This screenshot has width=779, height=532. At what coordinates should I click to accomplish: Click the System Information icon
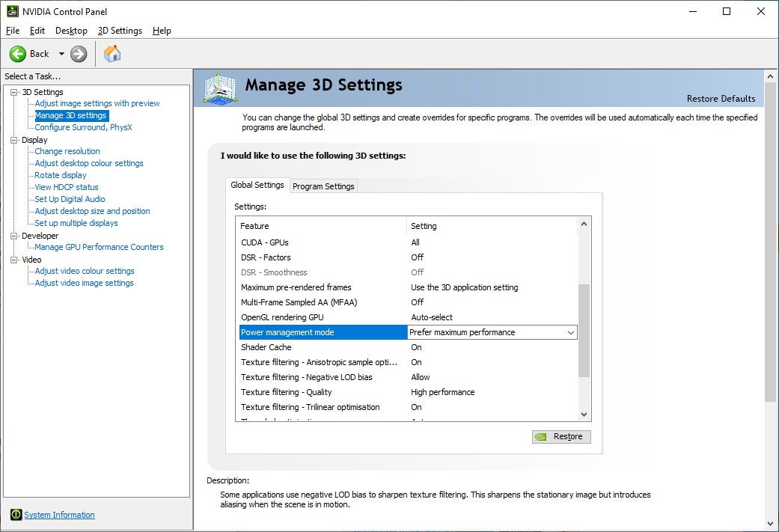16,515
